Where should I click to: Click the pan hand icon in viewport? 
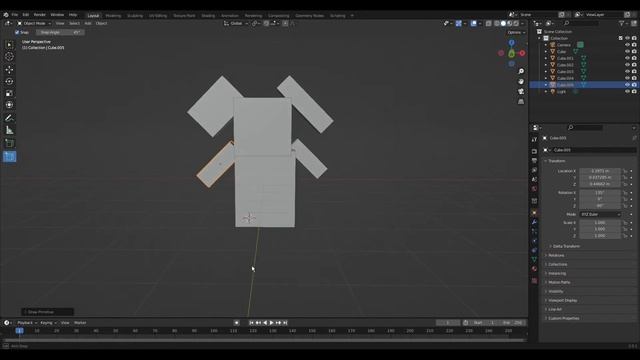pyautogui.click(x=521, y=82)
